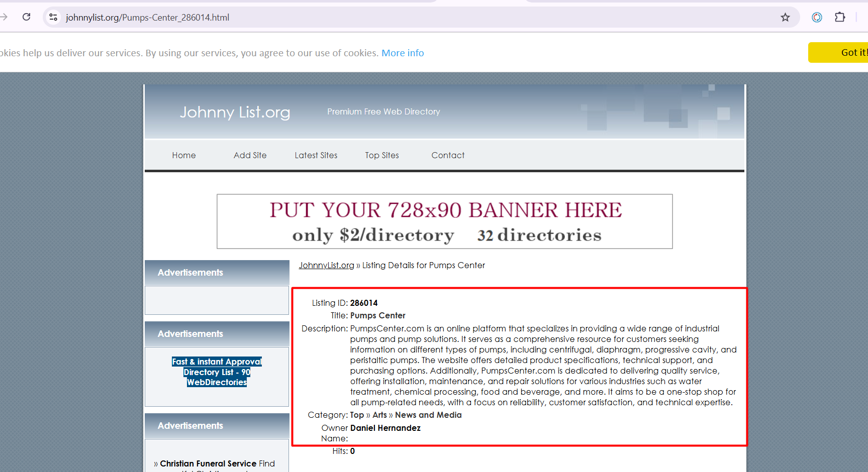Viewport: 868px width, 472px height.
Task: Open site information icon in address bar
Action: click(53, 17)
